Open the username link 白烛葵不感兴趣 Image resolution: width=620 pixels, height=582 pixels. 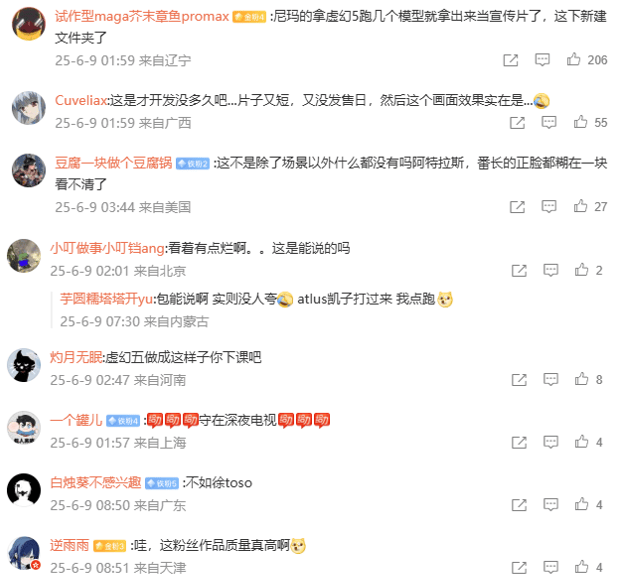[95, 482]
